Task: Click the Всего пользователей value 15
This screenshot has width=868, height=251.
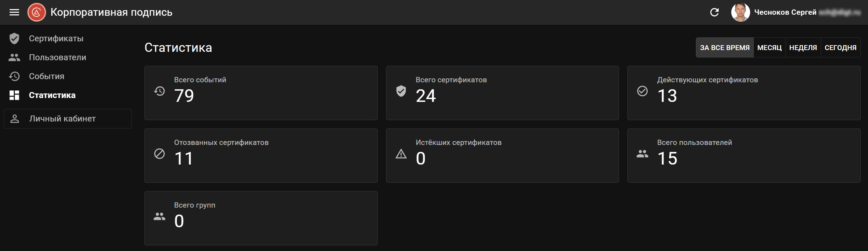Action: tap(667, 158)
